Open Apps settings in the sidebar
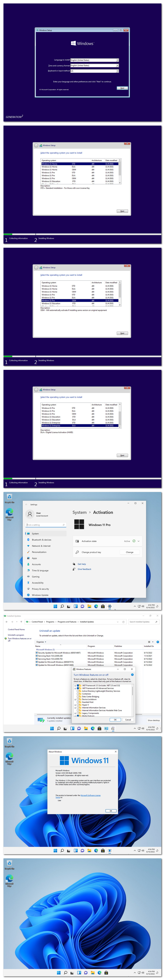Viewport: 165px width, 980px height. [46, 558]
